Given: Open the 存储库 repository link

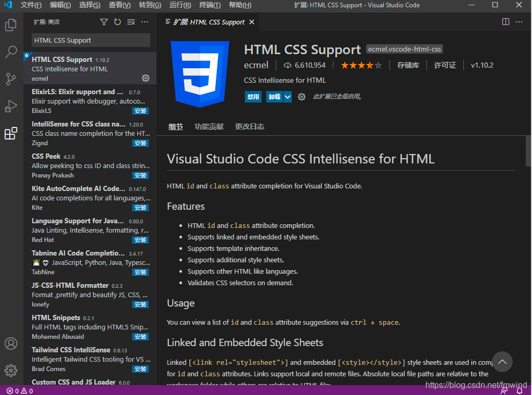Looking at the screenshot, I should 408,65.
